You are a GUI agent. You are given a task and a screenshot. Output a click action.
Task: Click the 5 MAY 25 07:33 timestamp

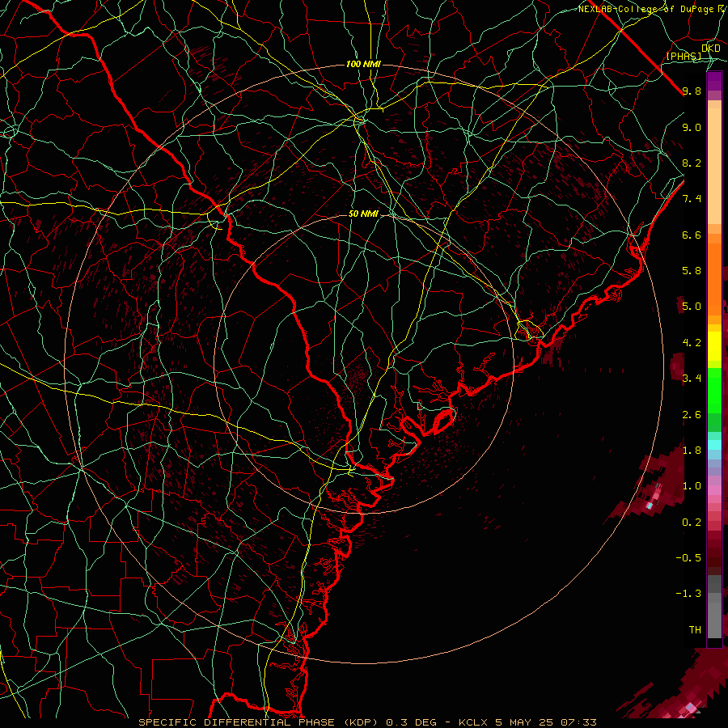546,722
